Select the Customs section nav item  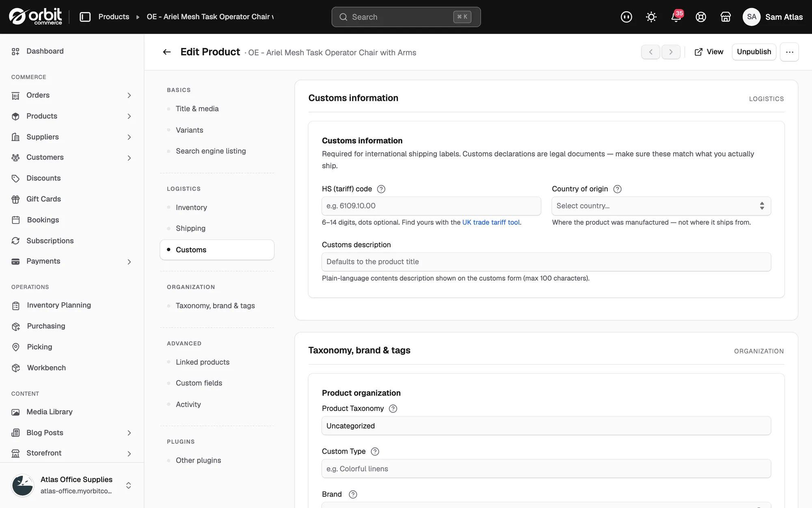click(217, 250)
